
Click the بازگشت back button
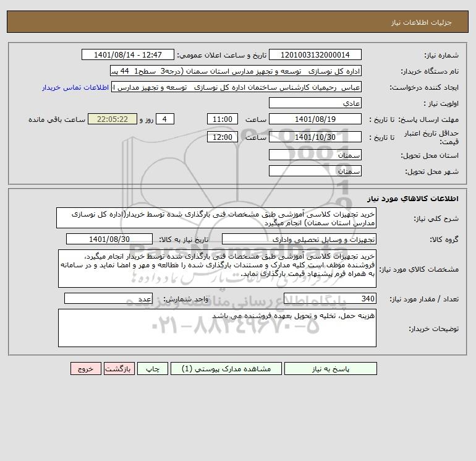click(119, 369)
